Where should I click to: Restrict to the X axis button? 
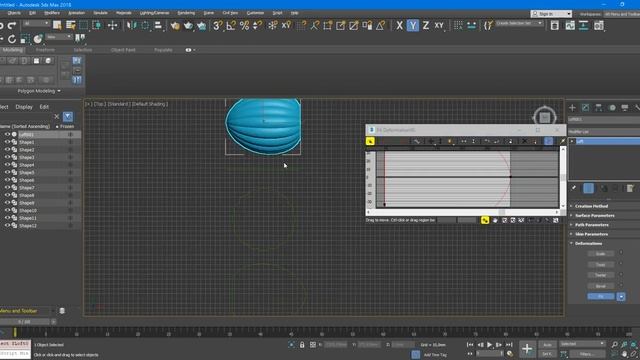pos(400,26)
